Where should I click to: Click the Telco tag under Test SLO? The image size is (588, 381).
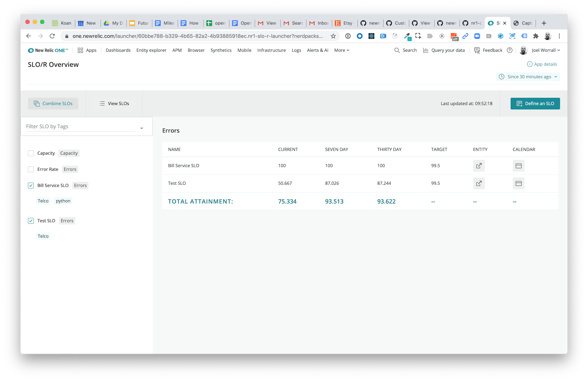pos(43,236)
